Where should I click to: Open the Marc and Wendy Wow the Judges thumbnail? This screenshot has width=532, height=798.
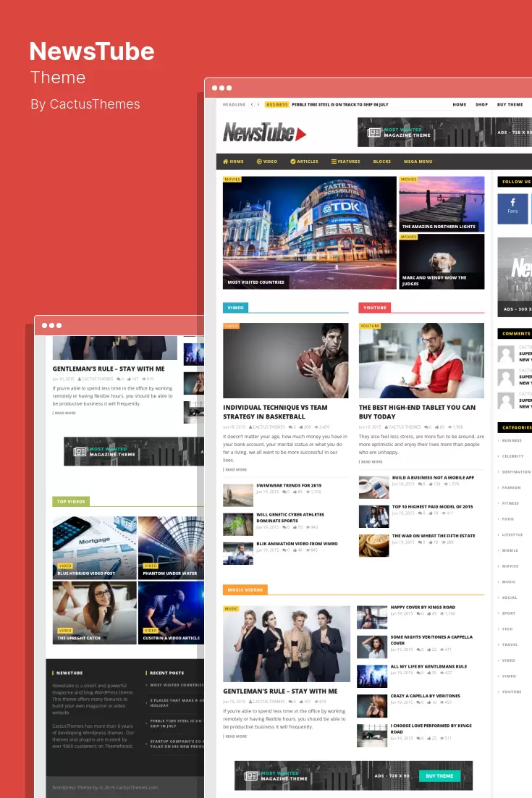pyautogui.click(x=442, y=261)
